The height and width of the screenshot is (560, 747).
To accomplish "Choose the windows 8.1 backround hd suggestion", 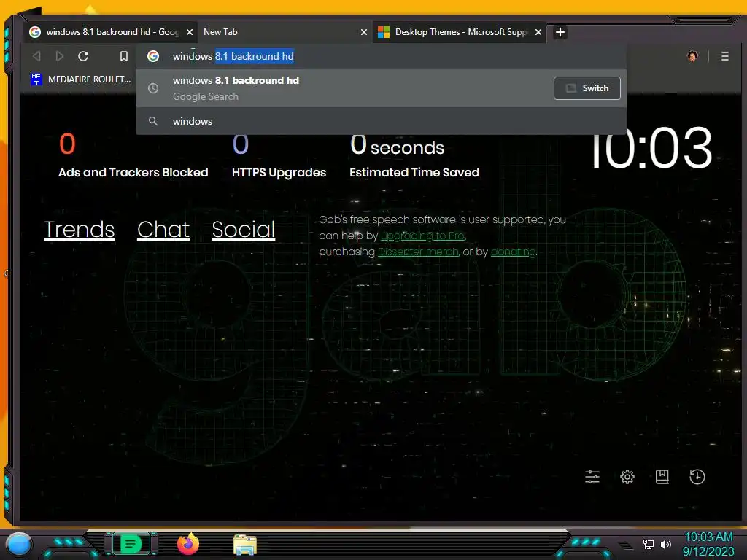I will click(x=381, y=88).
